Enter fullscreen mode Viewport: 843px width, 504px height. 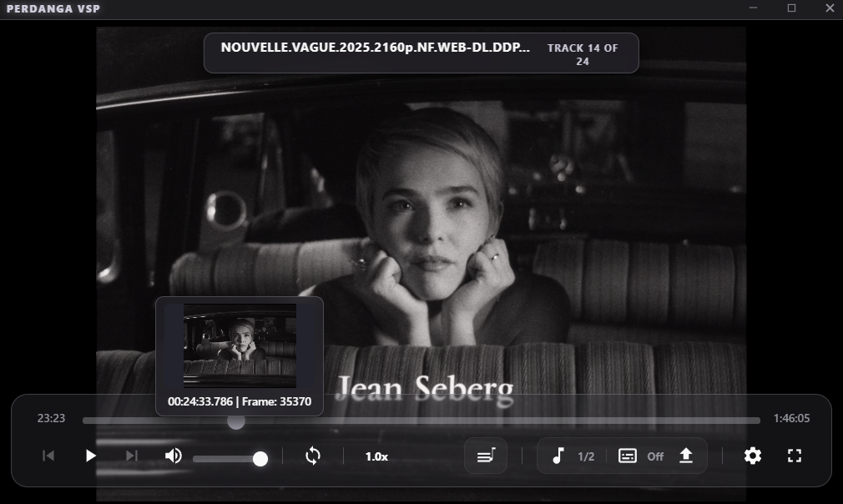794,456
